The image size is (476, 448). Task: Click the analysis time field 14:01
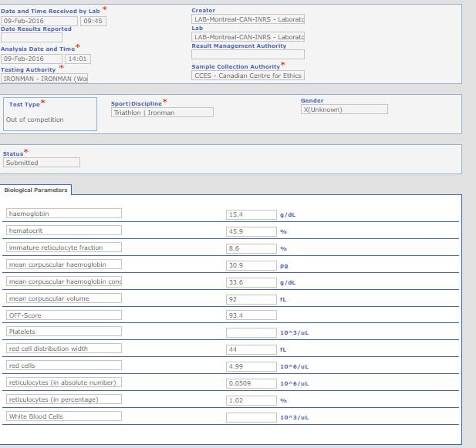[78, 59]
